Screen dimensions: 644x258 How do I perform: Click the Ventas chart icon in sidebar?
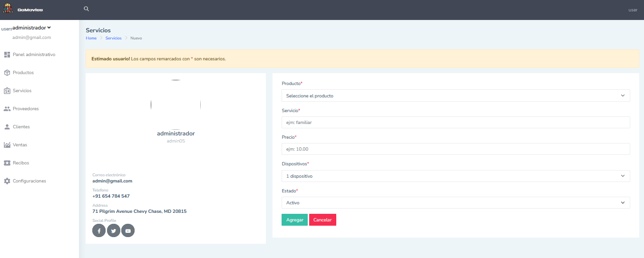point(7,145)
